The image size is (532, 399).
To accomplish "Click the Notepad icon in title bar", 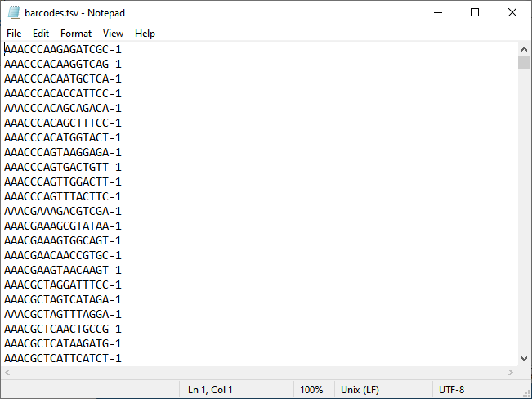I will click(14, 12).
